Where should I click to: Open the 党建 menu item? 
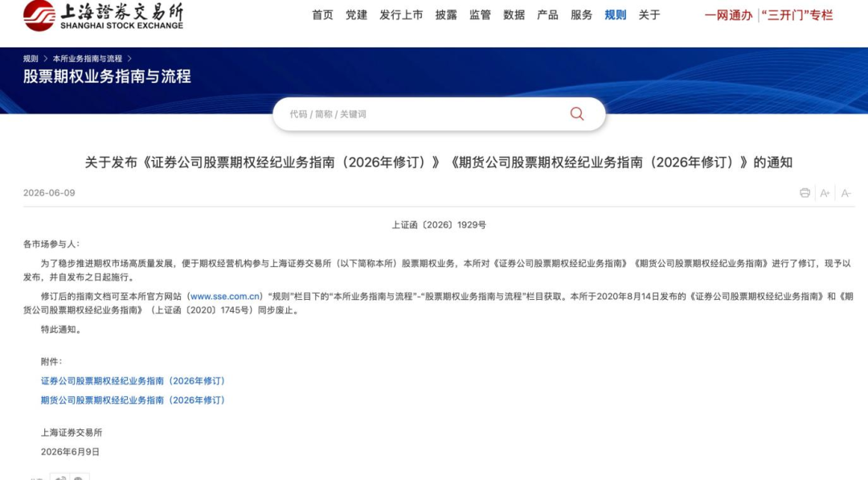click(x=357, y=15)
